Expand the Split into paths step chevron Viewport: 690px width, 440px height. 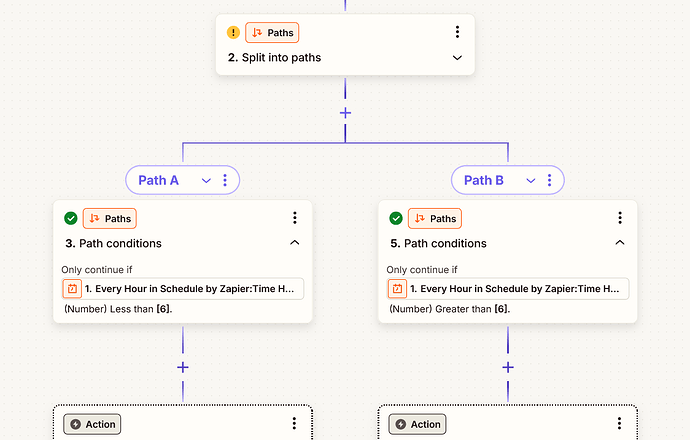click(457, 58)
